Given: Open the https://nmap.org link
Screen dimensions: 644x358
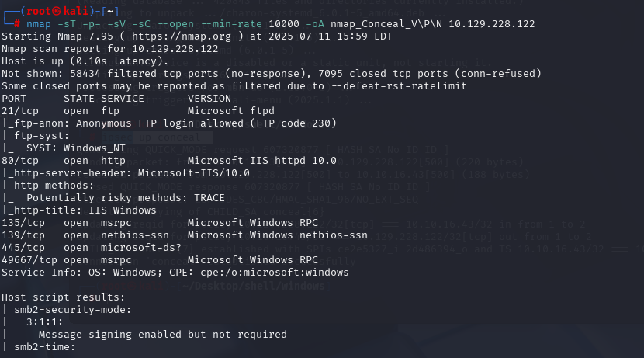Looking at the screenshot, I should tap(181, 36).
